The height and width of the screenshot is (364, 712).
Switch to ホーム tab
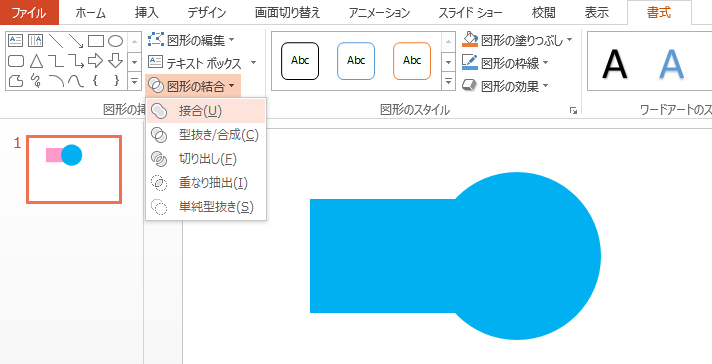click(89, 13)
